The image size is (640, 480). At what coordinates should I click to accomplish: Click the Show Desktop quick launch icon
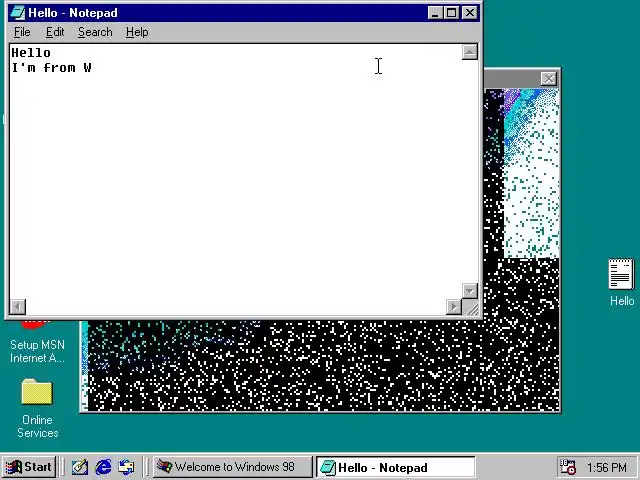[80, 467]
